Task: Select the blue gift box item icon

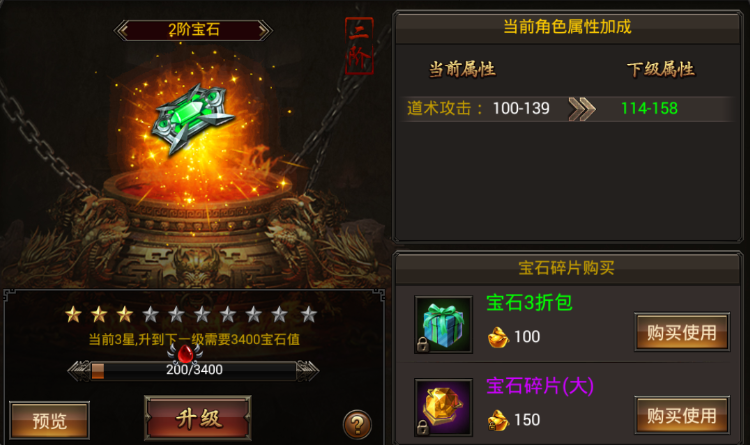Action: pos(443,324)
